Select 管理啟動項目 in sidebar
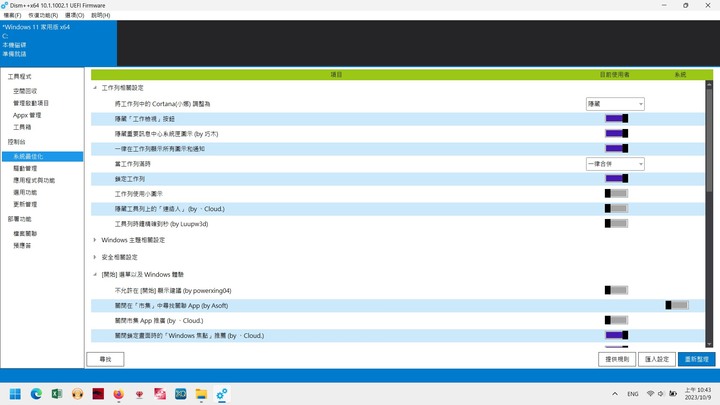 [x=31, y=103]
